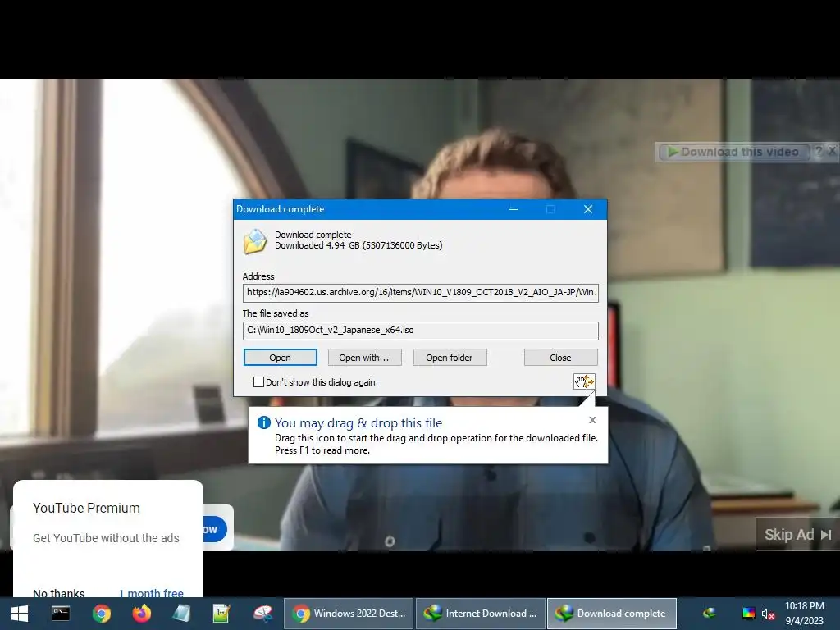
Task: Open the Windows Start menu
Action: (20, 614)
